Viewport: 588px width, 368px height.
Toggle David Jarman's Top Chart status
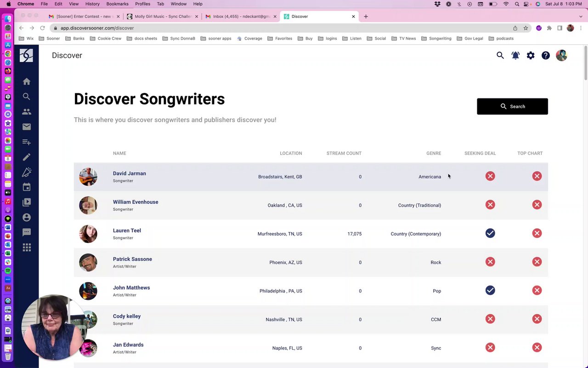point(537,176)
